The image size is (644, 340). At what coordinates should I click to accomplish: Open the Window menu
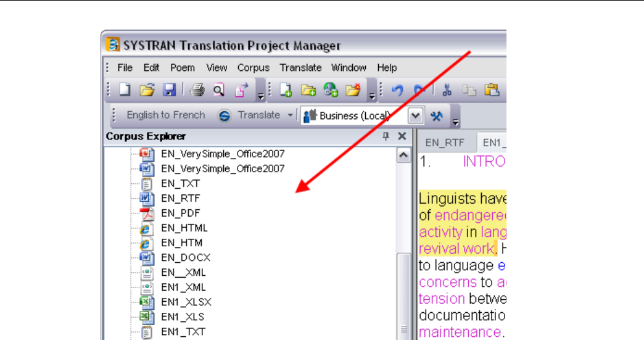[349, 67]
